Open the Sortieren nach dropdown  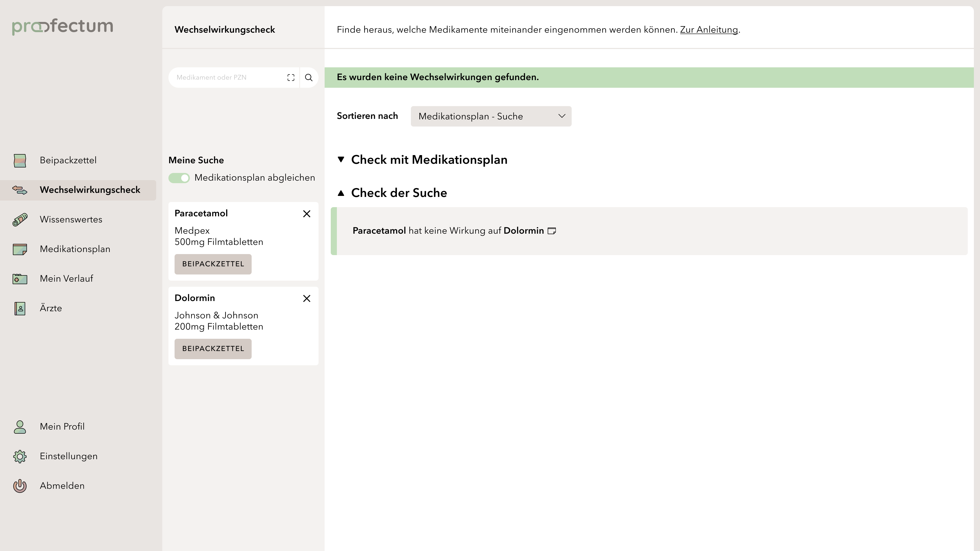coord(491,116)
